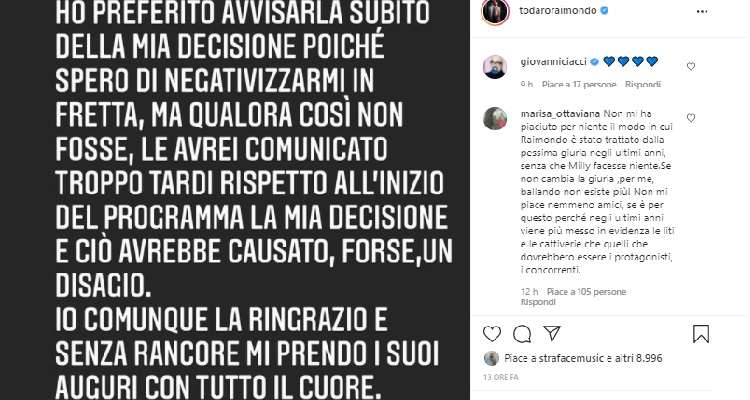Open todaroraimondo username link
This screenshot has width=750, height=400.
[558, 11]
